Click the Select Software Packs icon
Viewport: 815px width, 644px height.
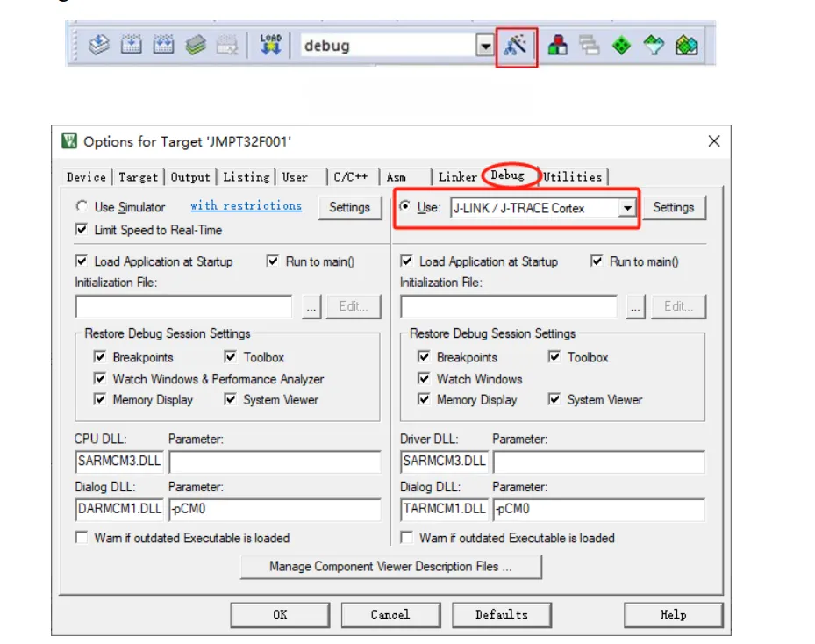tap(654, 46)
